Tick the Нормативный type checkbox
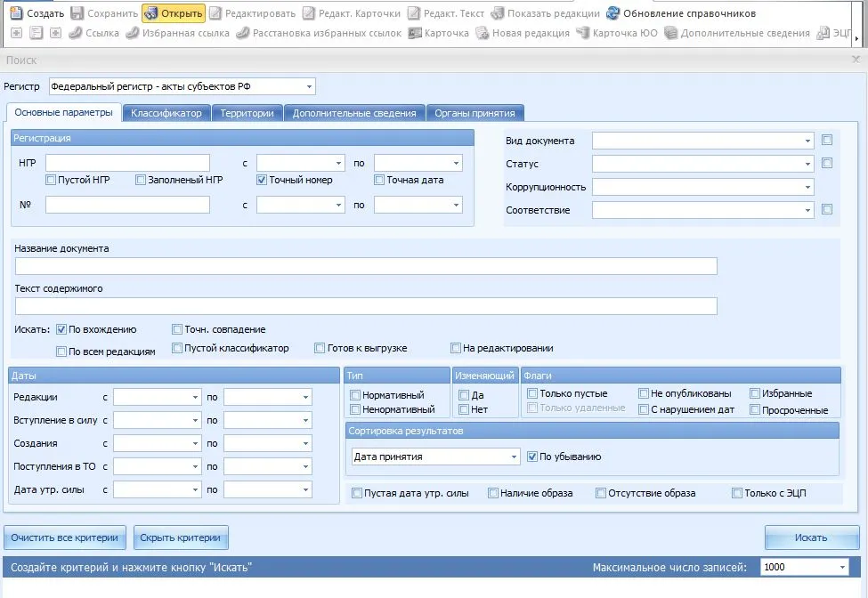Screen dimensions: 868x598 pyautogui.click(x=355, y=395)
